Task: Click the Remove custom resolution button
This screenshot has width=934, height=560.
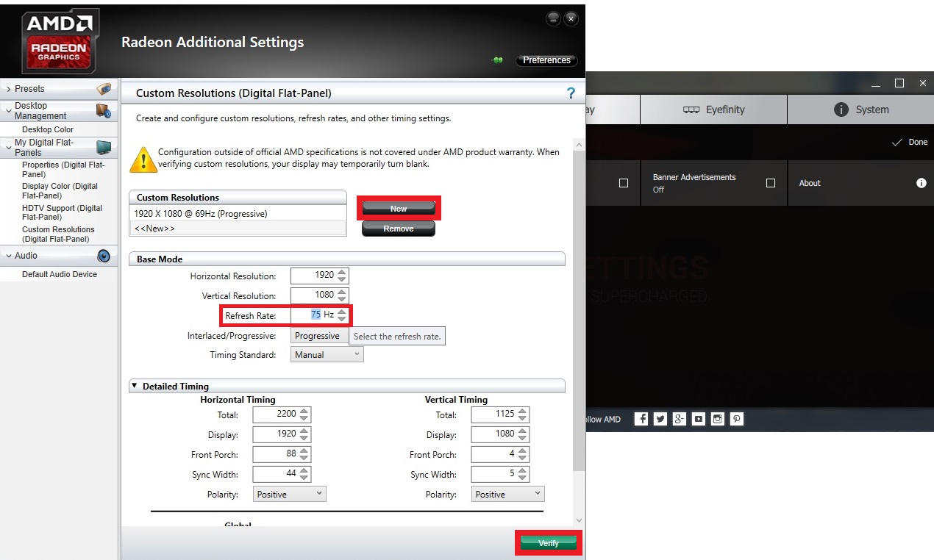Action: (398, 229)
